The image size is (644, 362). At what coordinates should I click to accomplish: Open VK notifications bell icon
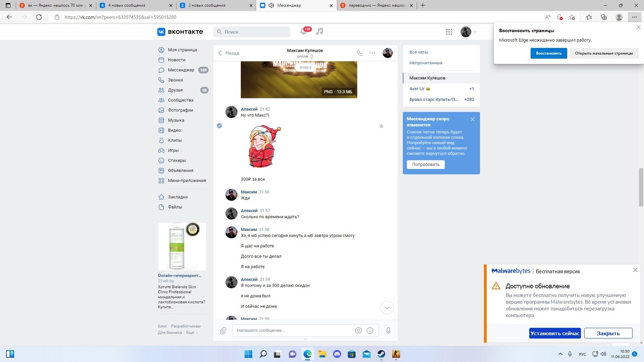(303, 31)
